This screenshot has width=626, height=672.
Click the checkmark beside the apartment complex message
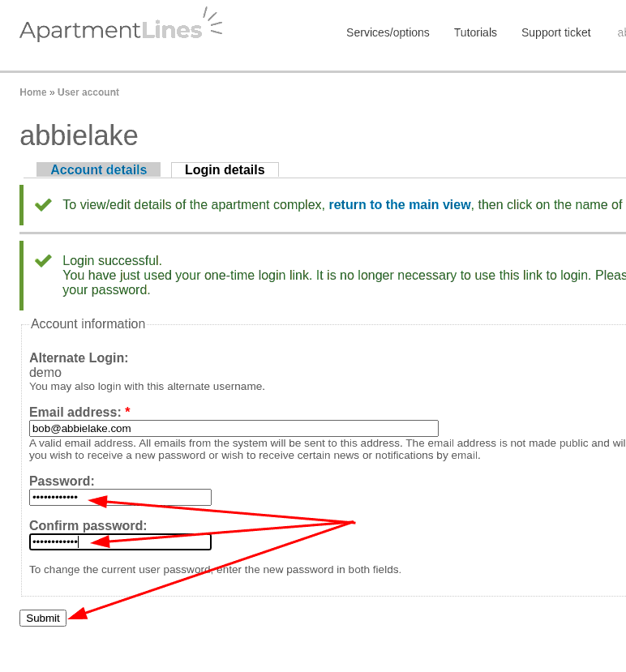(43, 205)
